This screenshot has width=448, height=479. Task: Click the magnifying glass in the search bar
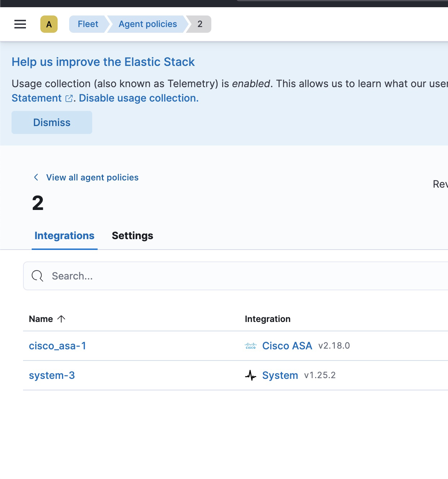37,276
